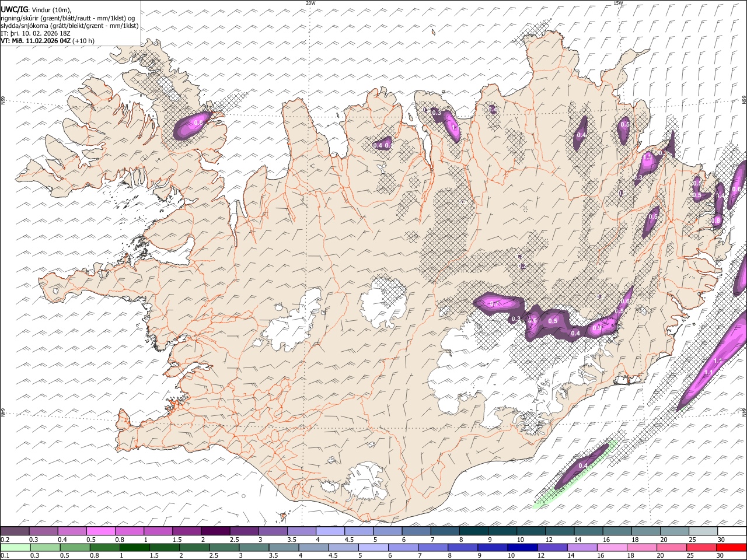Screen dimensions: 747x560
Task: Click the lower legend swatch between 3.5 and 4
Action: click(283, 548)
